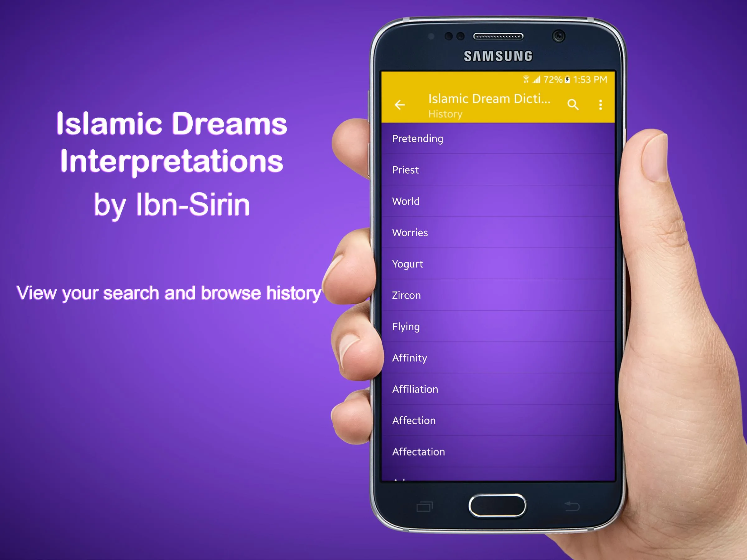This screenshot has width=747, height=560.
Task: Open the three-dot overflow menu icon
Action: click(600, 105)
